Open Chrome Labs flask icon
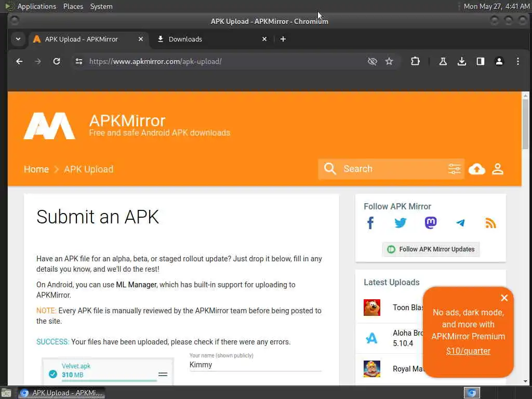 tap(443, 61)
